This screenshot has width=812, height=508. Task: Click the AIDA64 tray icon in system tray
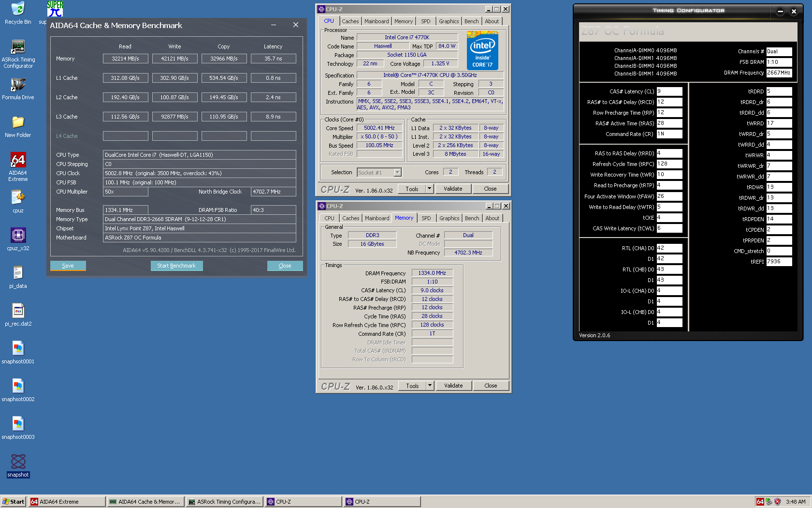[x=760, y=502]
